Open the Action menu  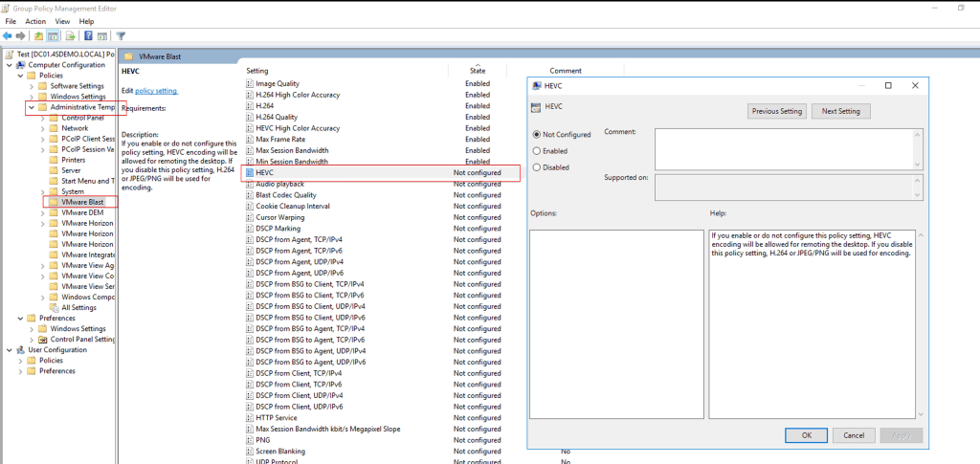tap(35, 21)
